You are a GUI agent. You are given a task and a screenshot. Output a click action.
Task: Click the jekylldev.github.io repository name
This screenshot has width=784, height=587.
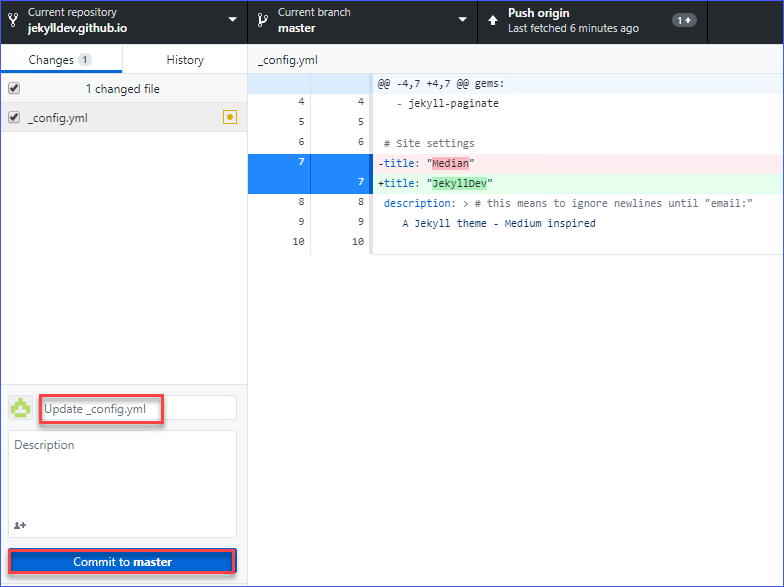[x=78, y=28]
